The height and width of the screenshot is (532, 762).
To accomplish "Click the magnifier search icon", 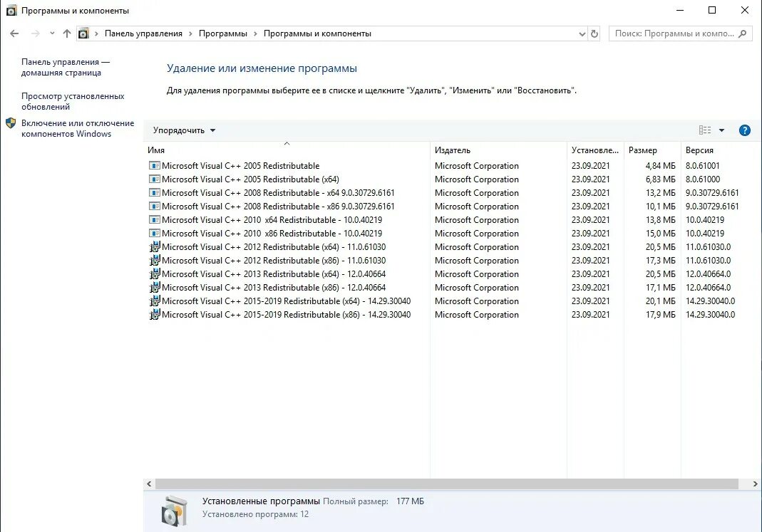I will [743, 33].
